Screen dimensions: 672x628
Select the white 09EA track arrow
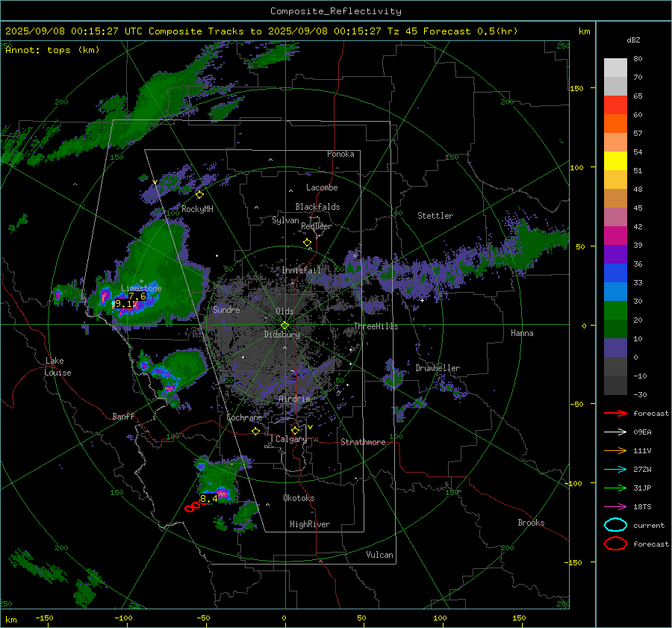coord(615,432)
